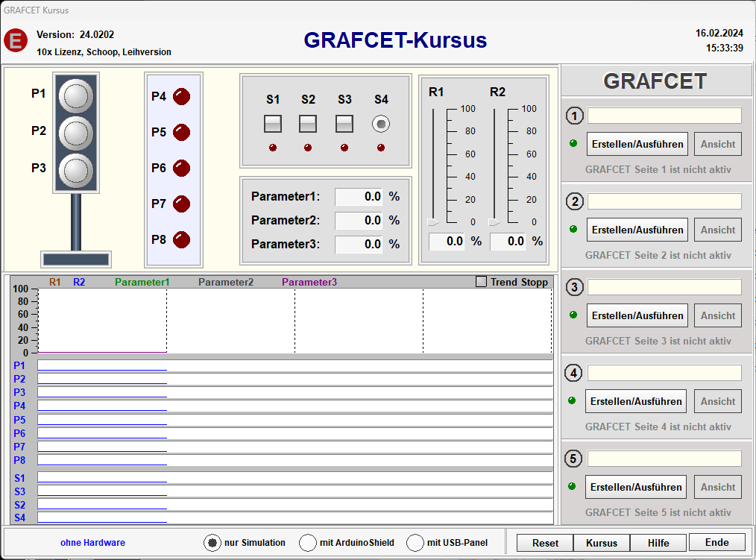Screen dimensions: 756x560
Task: Click the P3 traffic light lamp
Action: tap(76, 170)
